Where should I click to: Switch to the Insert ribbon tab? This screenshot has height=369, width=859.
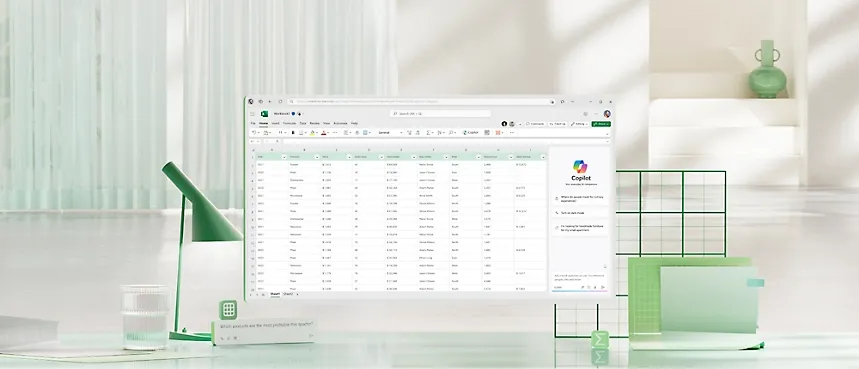276,123
